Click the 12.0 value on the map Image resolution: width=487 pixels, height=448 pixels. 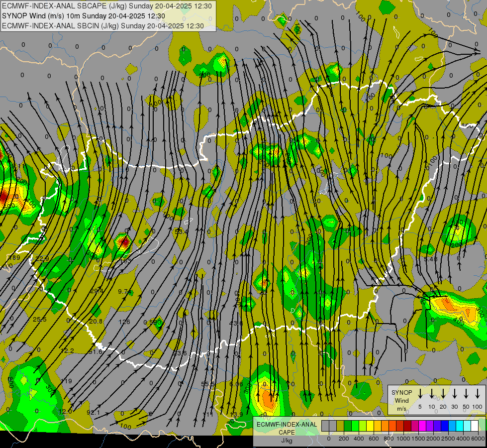pos(65,411)
